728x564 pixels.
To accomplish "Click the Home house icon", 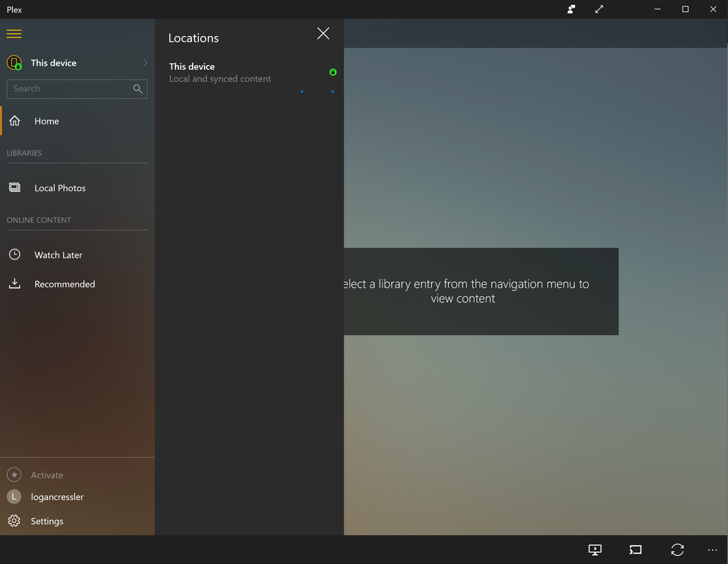I will tap(15, 121).
